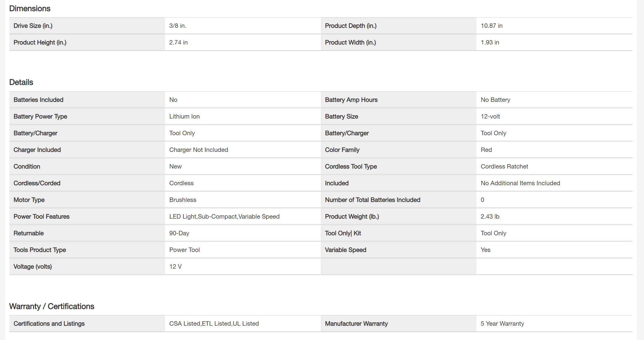Click the Product Depth 10.87 in value
Screen dimensions: 644x340
[x=491, y=26]
